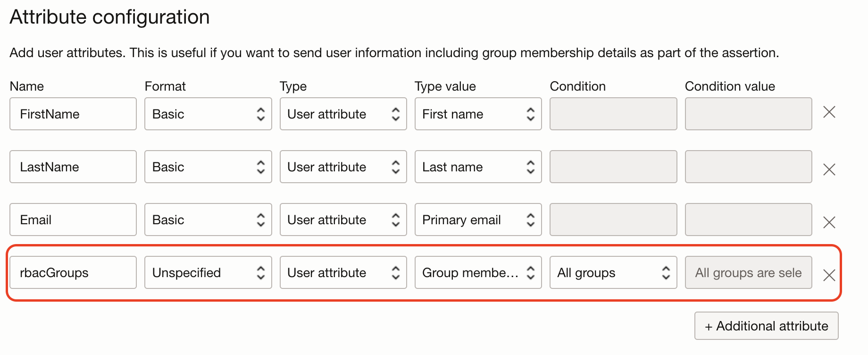Change Format dropdown in Email row

coord(208,220)
